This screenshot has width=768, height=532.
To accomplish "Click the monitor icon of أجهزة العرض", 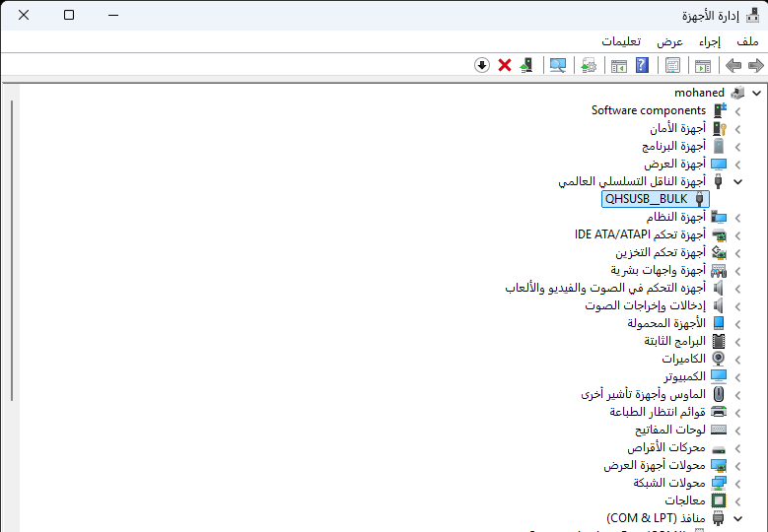I will coord(719,164).
